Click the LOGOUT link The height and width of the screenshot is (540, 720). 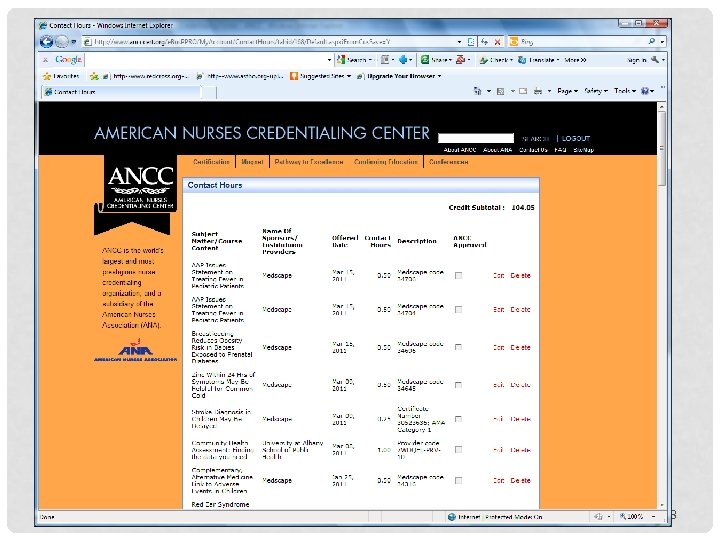576,138
